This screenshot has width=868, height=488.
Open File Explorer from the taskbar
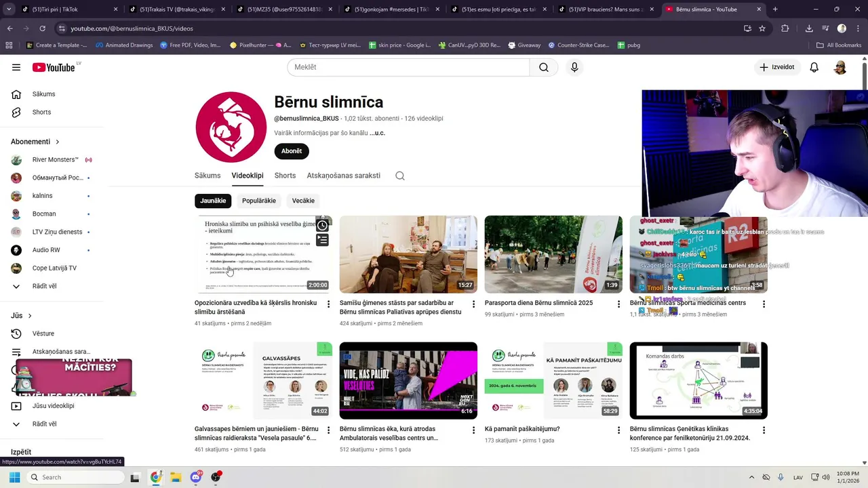(x=176, y=477)
